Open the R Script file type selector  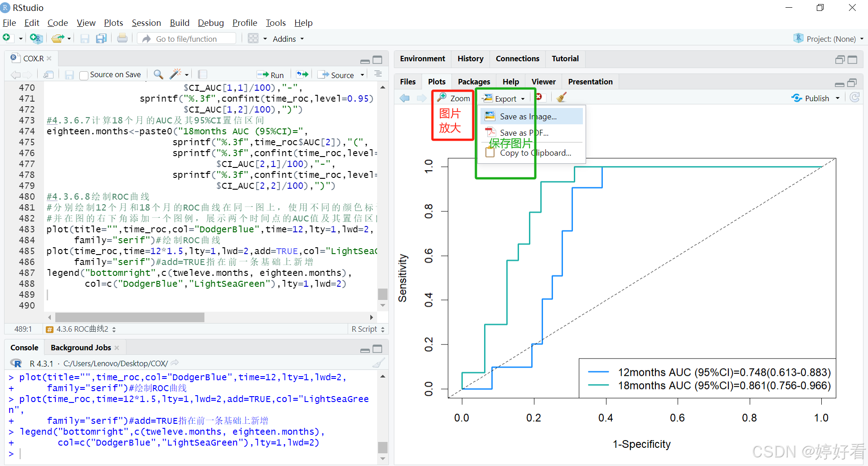click(368, 329)
